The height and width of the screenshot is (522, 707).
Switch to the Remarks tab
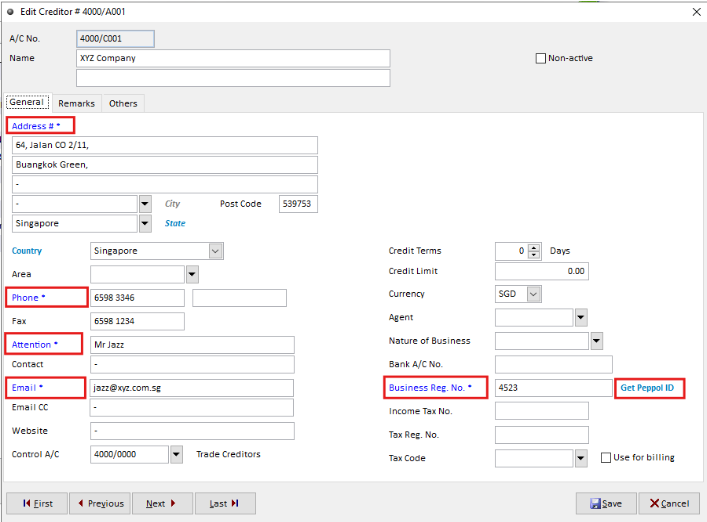click(x=77, y=104)
